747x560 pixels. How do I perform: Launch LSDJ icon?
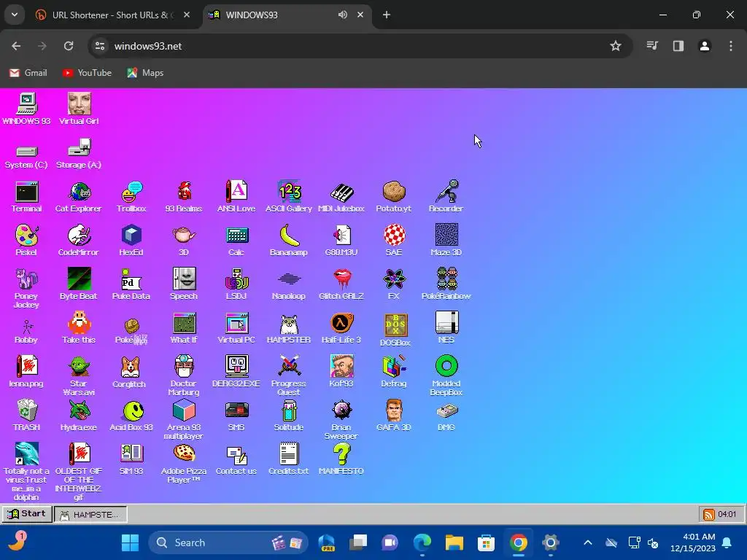(x=236, y=284)
